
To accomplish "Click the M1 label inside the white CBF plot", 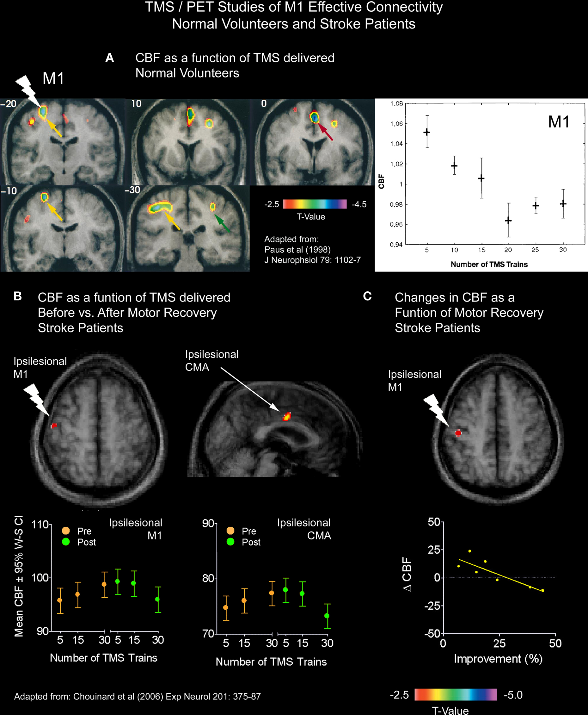I will pyautogui.click(x=559, y=122).
